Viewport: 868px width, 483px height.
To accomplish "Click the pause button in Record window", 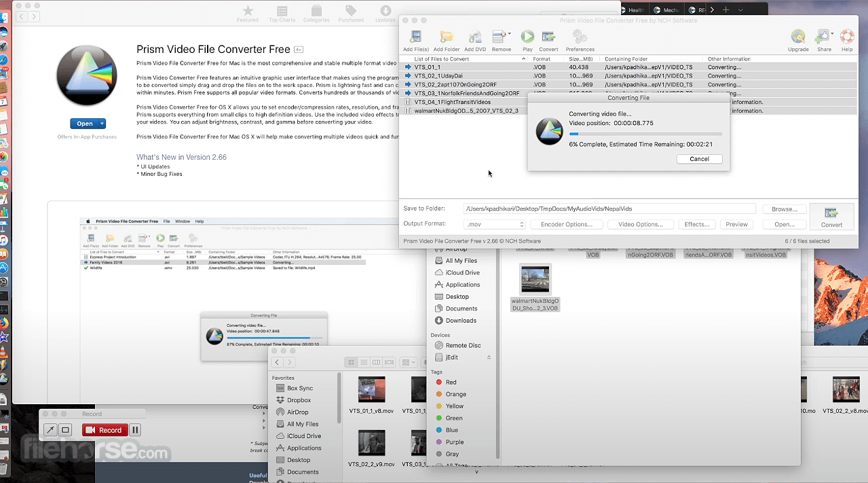I will point(135,430).
